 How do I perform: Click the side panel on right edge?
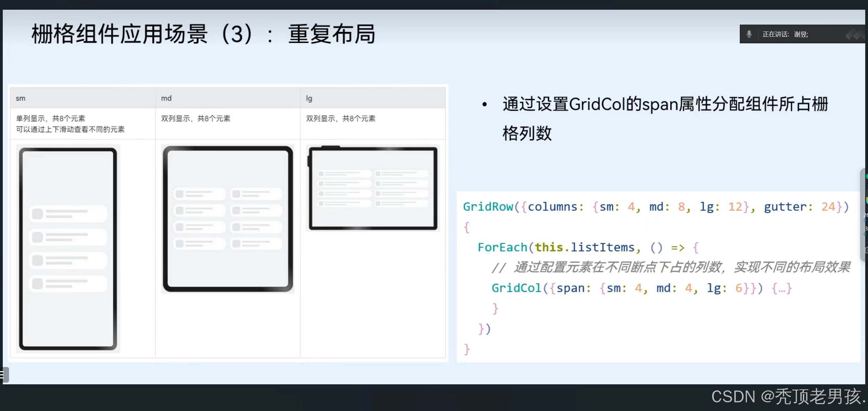point(864,215)
